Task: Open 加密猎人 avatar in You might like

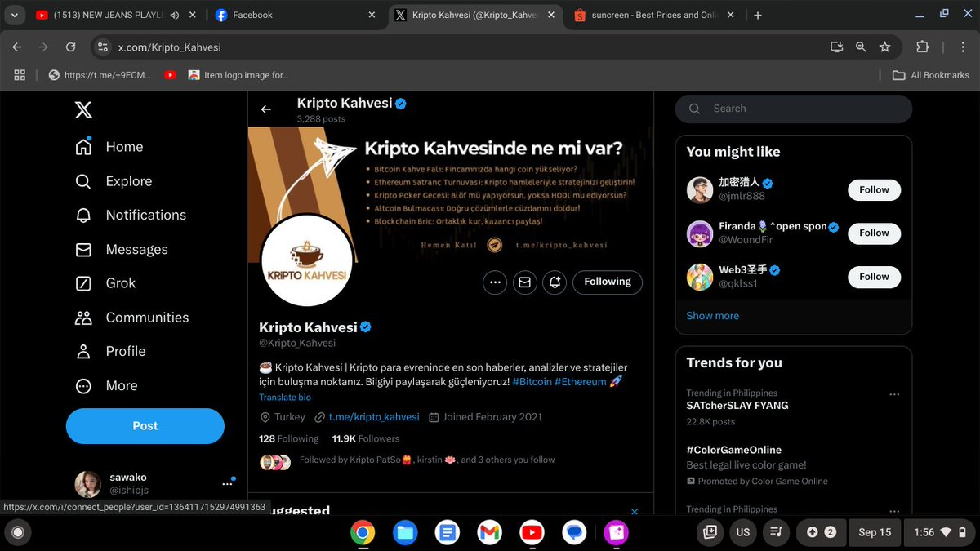Action: (700, 190)
